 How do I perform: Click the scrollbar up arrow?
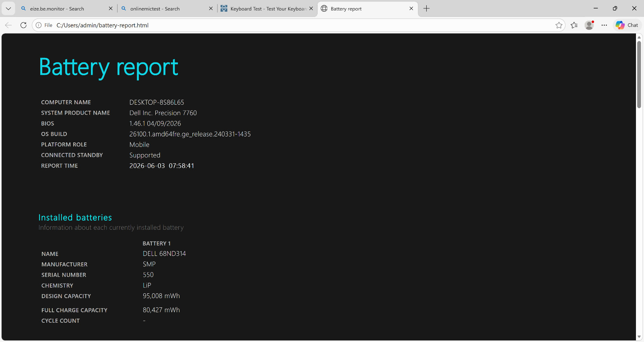(639, 37)
